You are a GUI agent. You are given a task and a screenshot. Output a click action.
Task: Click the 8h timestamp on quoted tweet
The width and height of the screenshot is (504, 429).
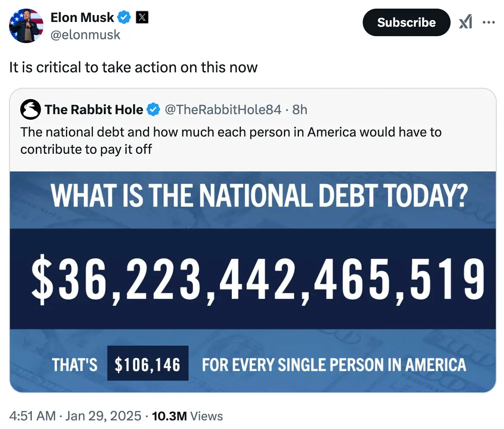click(300, 109)
